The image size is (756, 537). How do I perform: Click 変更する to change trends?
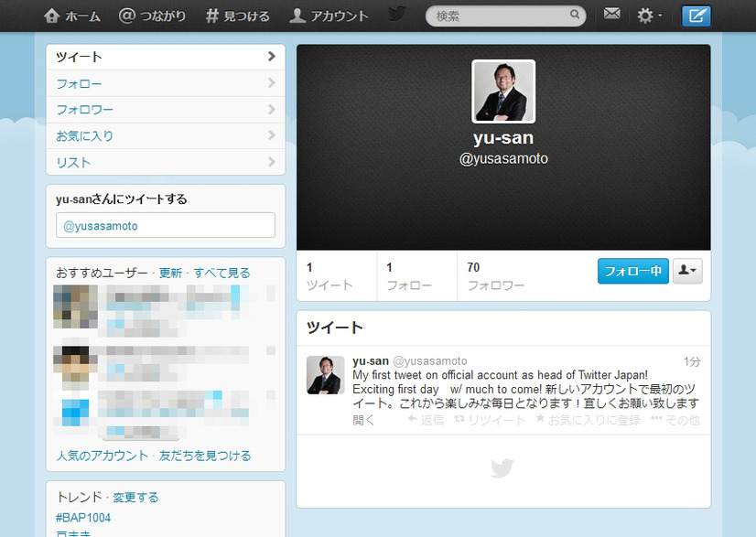click(135, 497)
